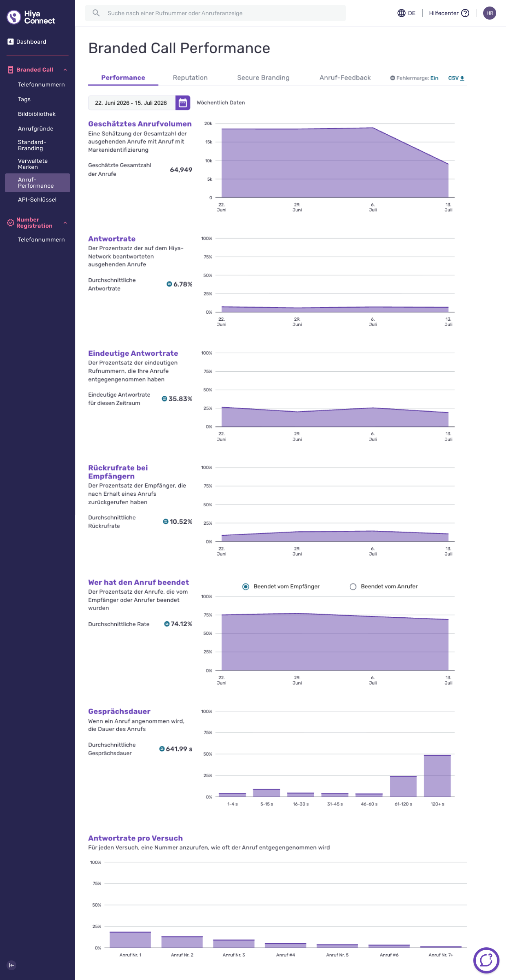506x980 pixels.
Task: Collapse the Number Registration section
Action: point(65,223)
